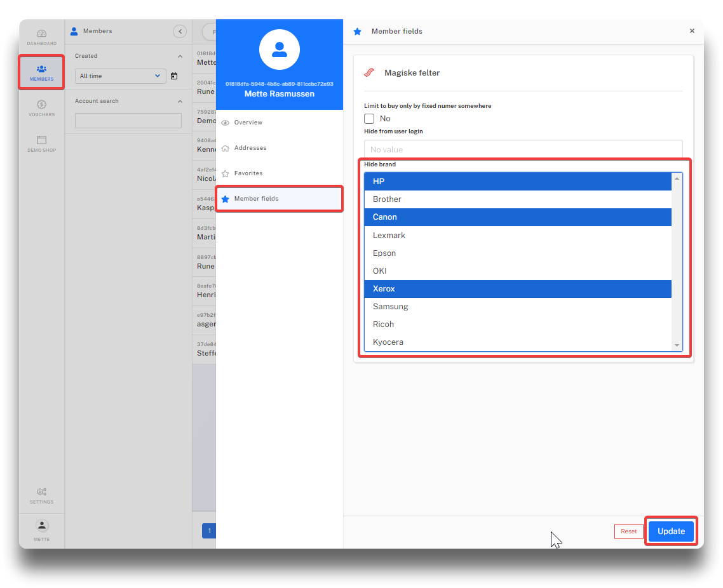723x588 pixels.
Task: Open the Demo Shop section
Action: 41,144
